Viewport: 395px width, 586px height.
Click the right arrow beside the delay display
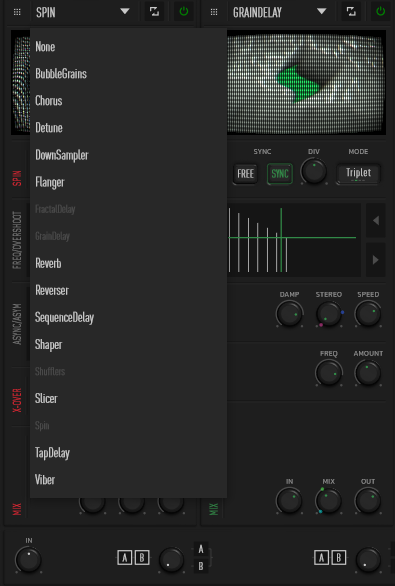376,260
